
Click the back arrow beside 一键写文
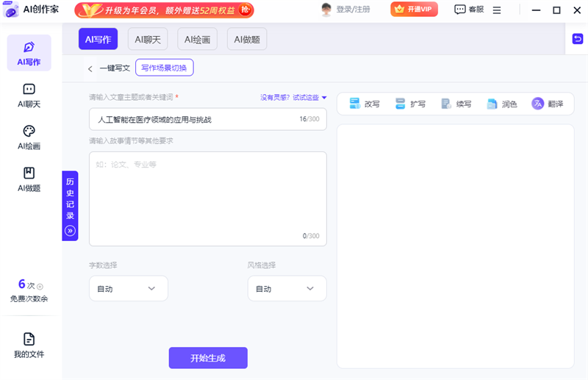pyautogui.click(x=90, y=68)
